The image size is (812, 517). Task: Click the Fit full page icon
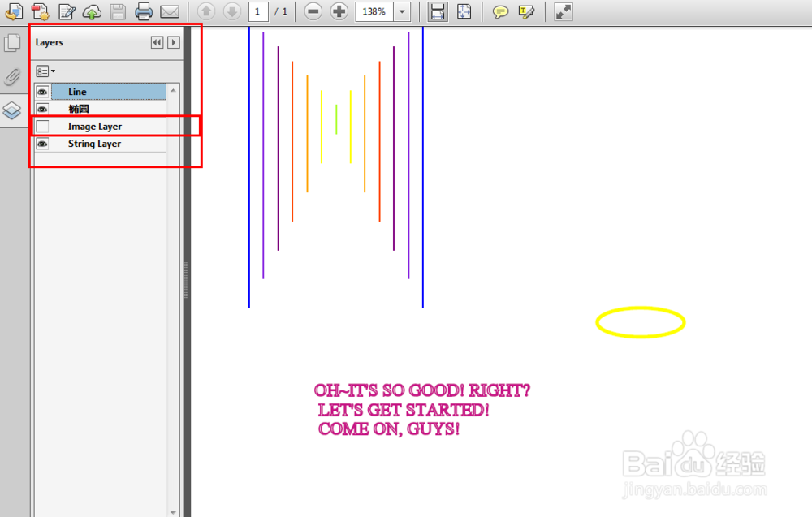point(464,11)
